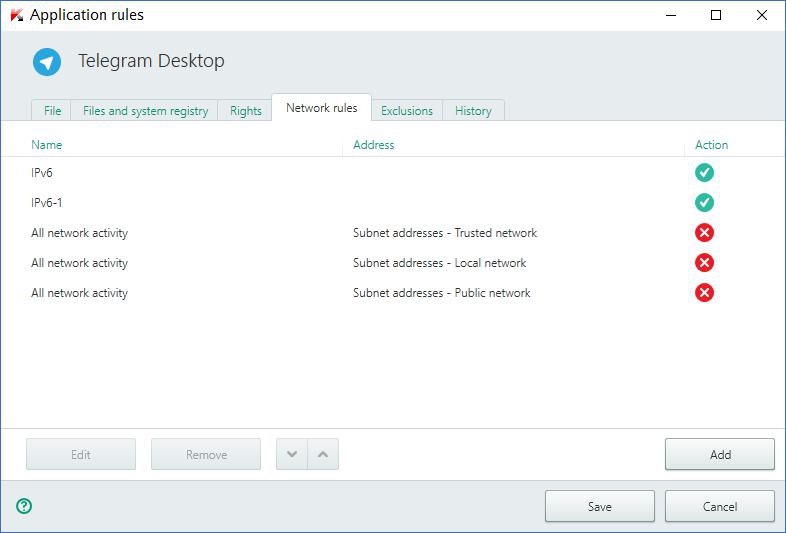Click the Kaspersky logo in title bar
786x533 pixels.
click(x=17, y=15)
